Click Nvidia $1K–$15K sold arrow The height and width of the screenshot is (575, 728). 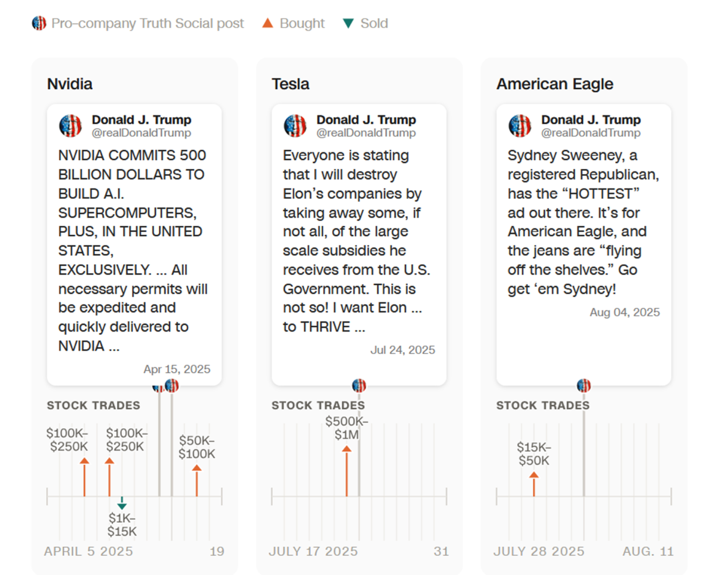coord(121,504)
